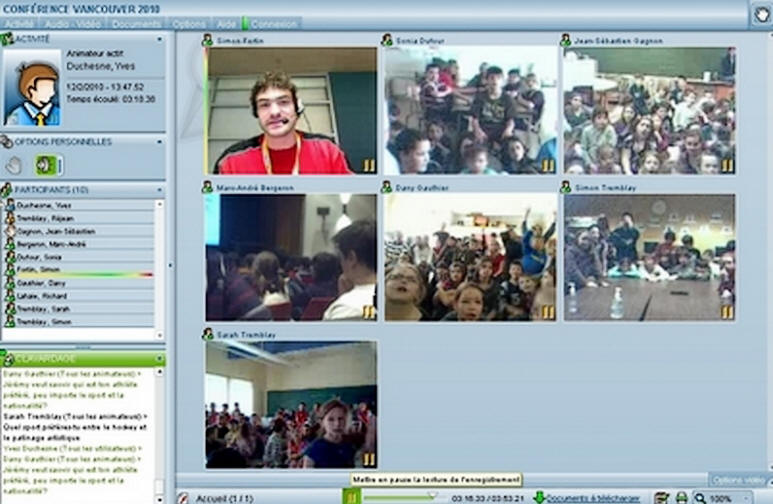Screen dimensions: 773x504
Task: Select participant Tremblay, Sarah
Action: pyautogui.click(x=79, y=309)
